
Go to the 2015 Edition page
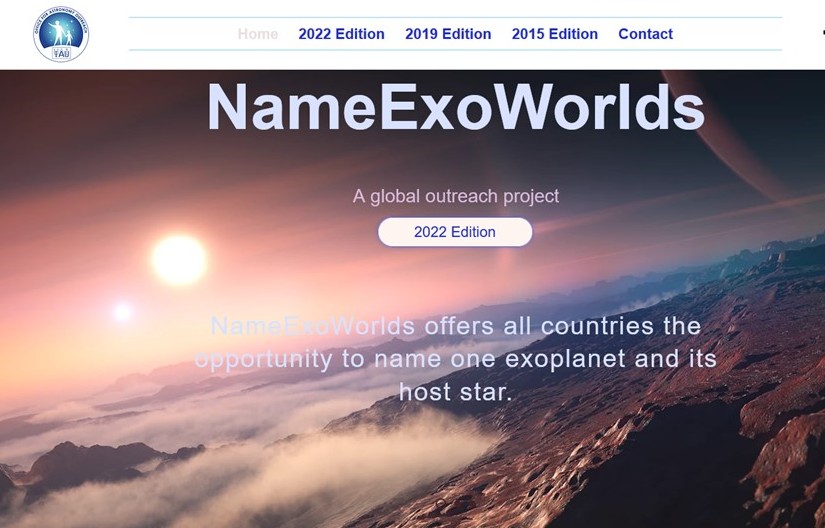555,34
